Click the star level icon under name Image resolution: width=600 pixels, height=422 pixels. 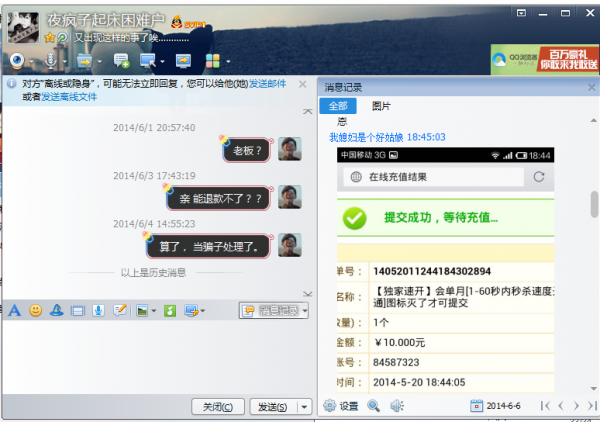(49, 38)
